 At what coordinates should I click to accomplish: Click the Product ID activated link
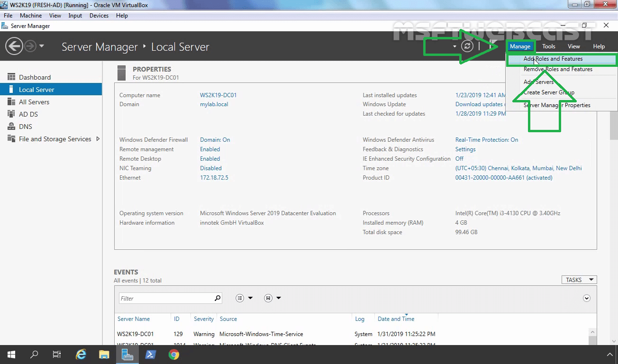504,178
